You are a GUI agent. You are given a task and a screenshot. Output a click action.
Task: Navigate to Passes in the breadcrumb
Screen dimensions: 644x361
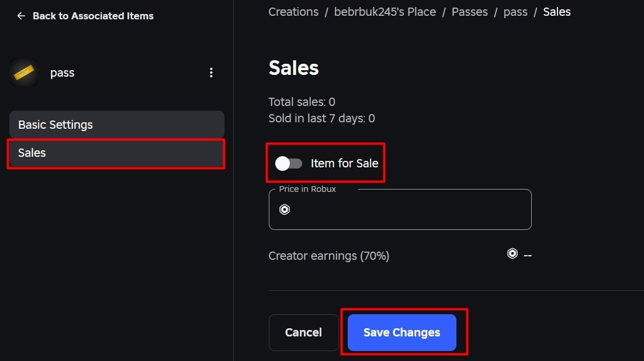(469, 12)
